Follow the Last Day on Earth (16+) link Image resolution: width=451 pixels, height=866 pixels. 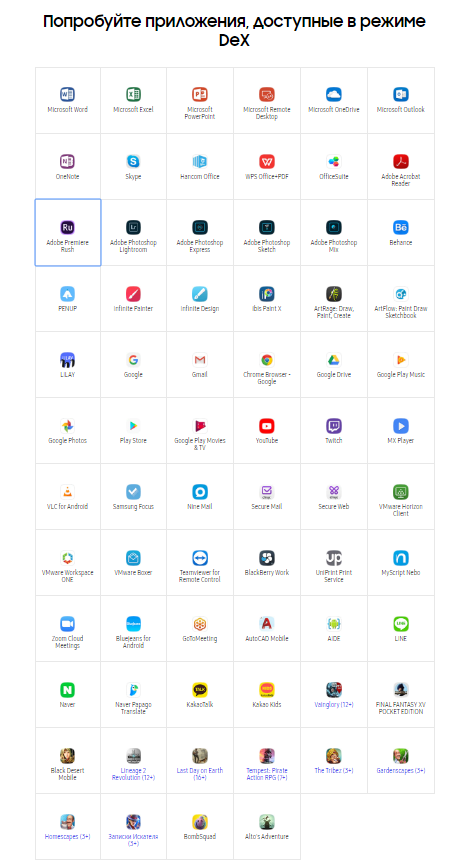click(x=200, y=774)
